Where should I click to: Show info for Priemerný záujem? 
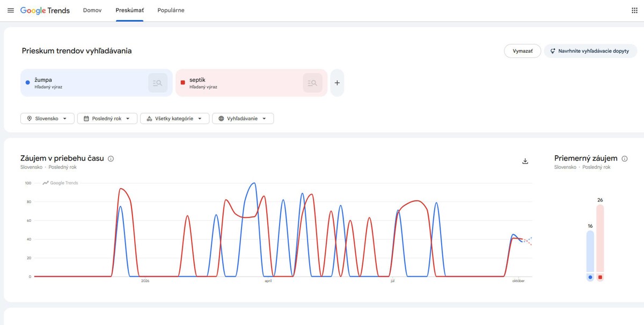coord(624,158)
